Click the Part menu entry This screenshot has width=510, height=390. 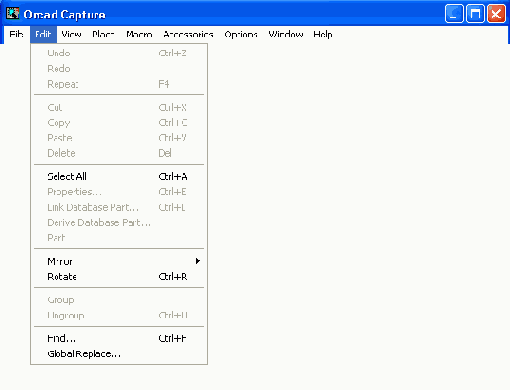tap(119, 237)
